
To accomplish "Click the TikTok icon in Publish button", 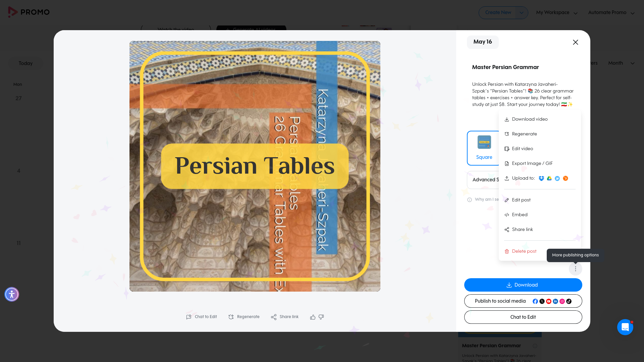I will point(569,301).
